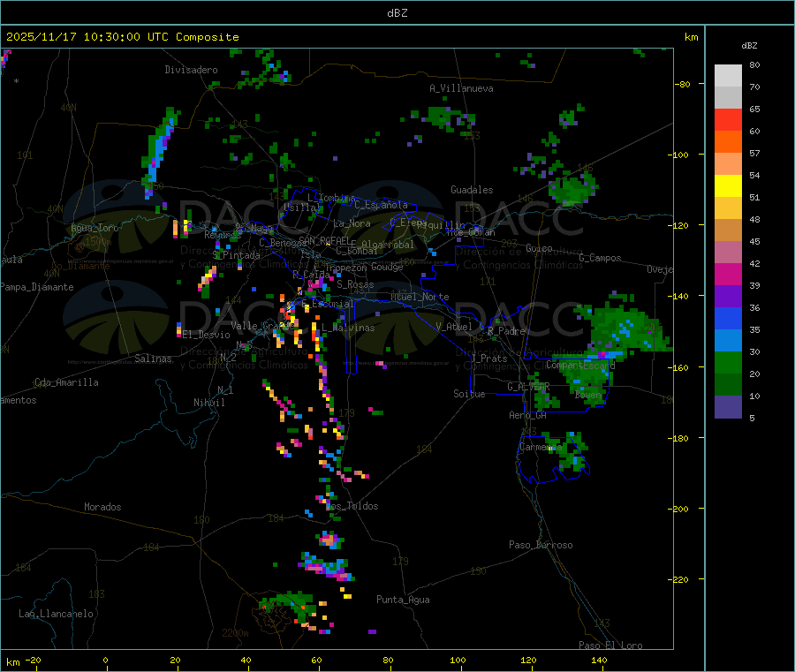Select the blue 35-36 dBZ legend swatch
The image size is (795, 672).
(x=728, y=318)
